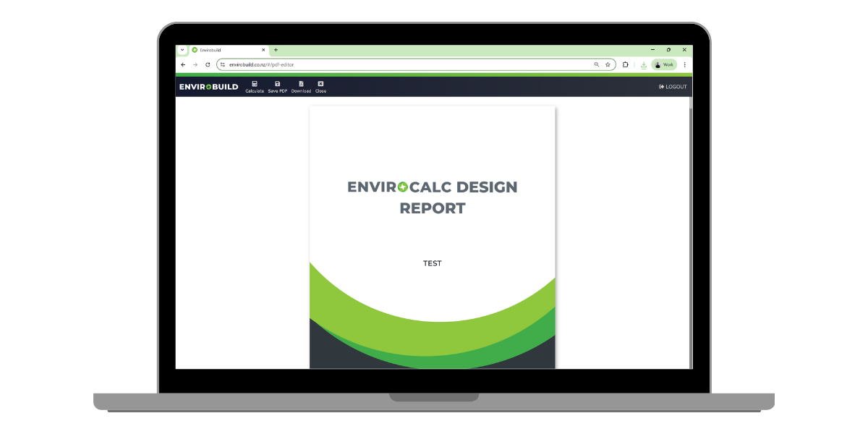This screenshot has width=868, height=434.
Task: Restore down the browser window
Action: click(668, 50)
